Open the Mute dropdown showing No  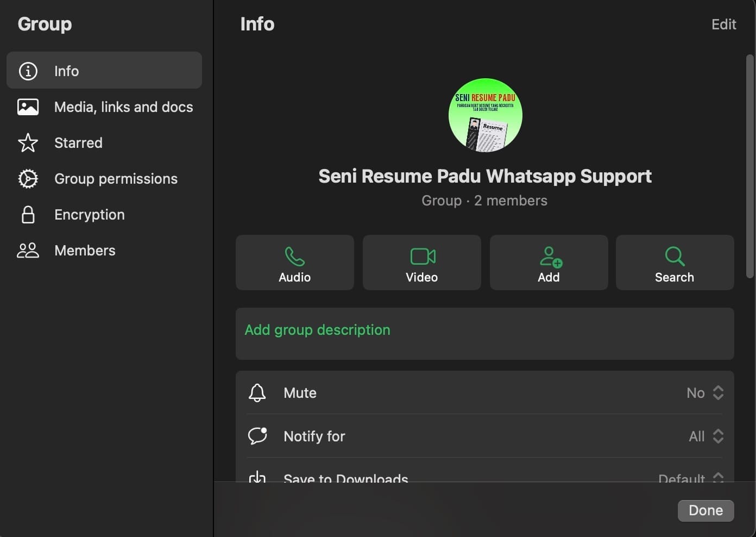[x=705, y=393]
